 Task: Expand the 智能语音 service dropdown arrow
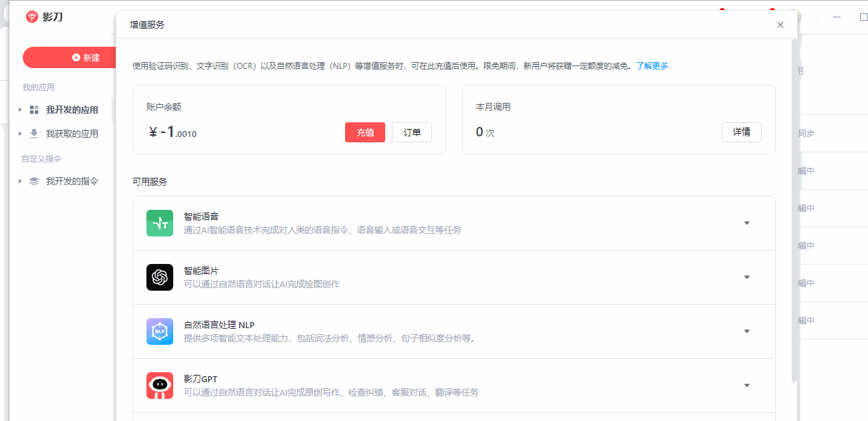point(747,223)
